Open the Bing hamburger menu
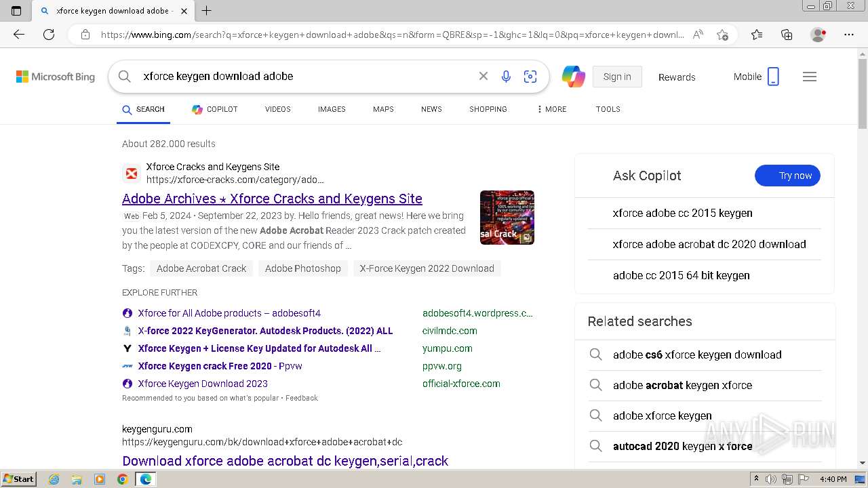 pyautogui.click(x=810, y=77)
